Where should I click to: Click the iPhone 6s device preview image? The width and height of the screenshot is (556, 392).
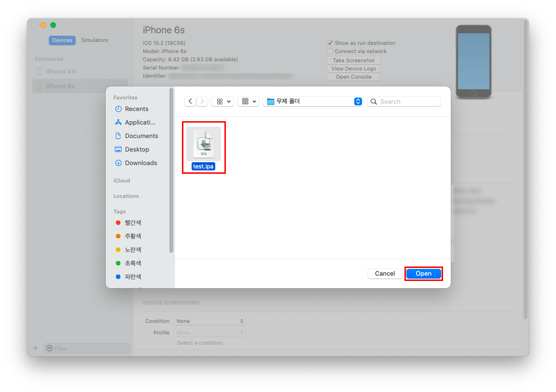coord(473,61)
